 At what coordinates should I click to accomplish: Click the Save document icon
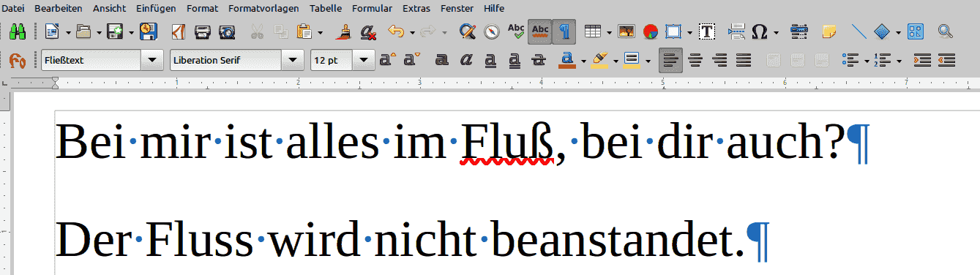(115, 31)
